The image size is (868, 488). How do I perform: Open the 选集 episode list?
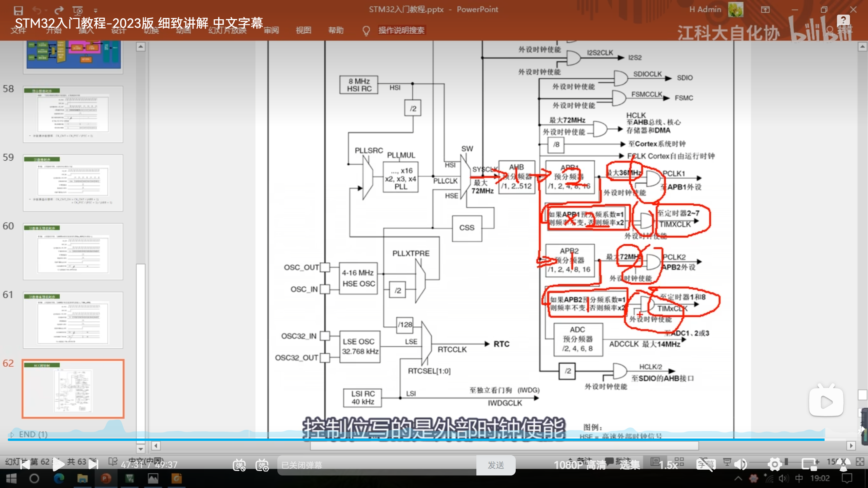(x=630, y=465)
